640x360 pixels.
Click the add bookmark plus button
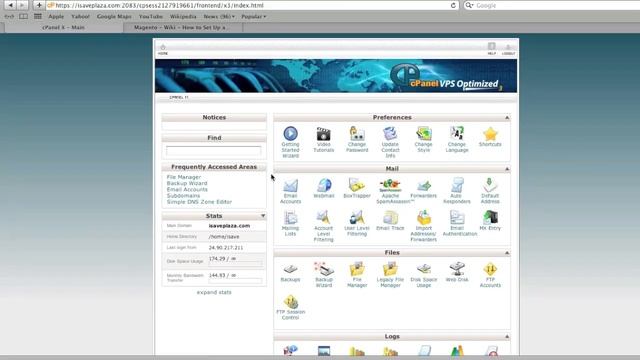tap(38, 5)
